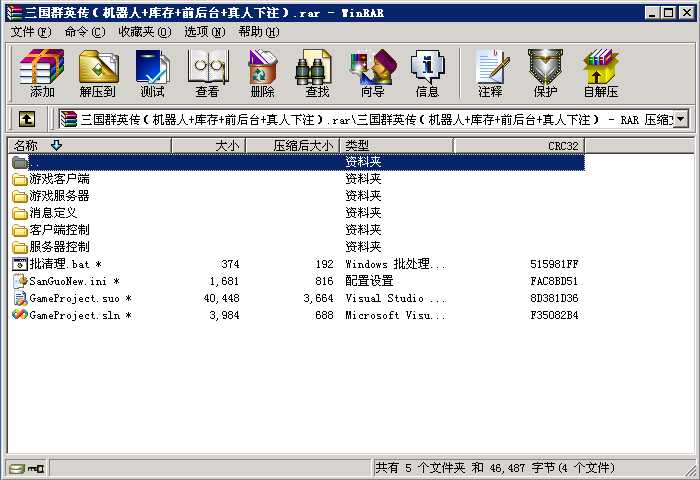Sort by 类型 column header

click(397, 146)
